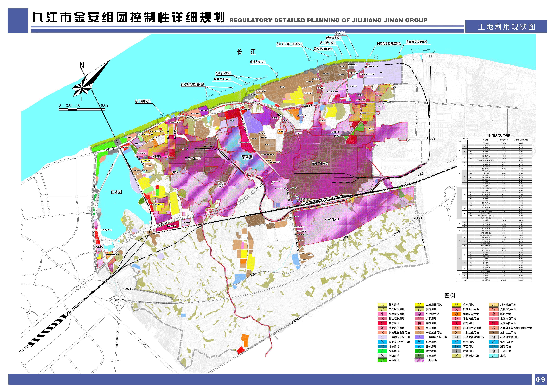The image size is (555, 392).
Task: Click the 炼油厂生产区 map label
Action: click(x=320, y=164)
